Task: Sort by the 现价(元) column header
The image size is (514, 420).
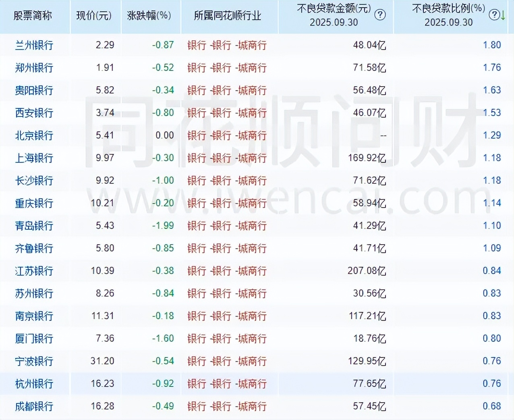Action: click(x=94, y=16)
